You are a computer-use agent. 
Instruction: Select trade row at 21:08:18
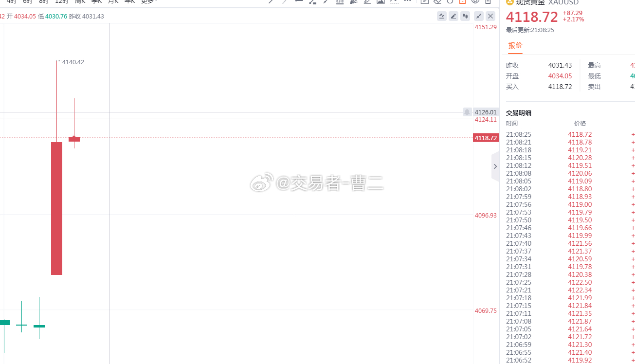coord(570,150)
